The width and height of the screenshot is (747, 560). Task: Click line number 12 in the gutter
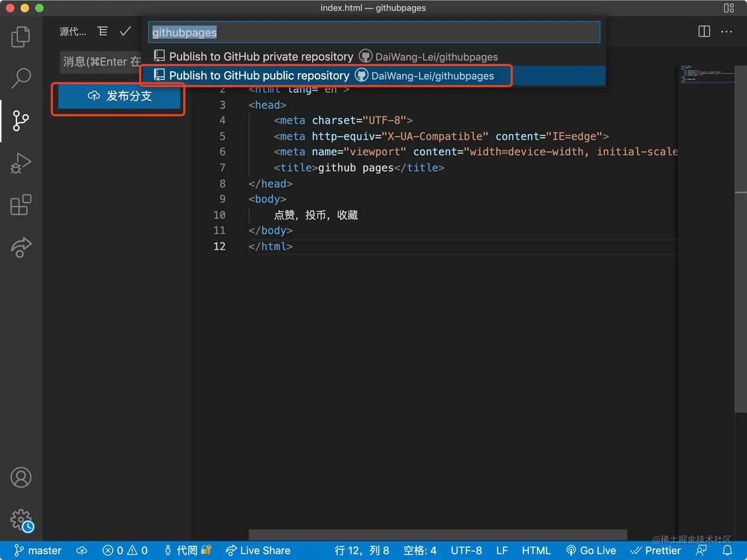point(219,246)
